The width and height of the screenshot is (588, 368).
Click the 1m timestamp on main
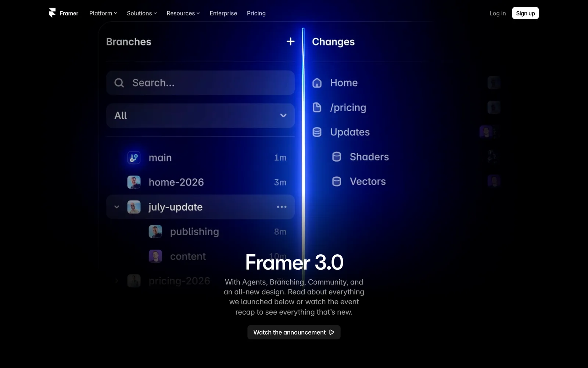pos(280,158)
